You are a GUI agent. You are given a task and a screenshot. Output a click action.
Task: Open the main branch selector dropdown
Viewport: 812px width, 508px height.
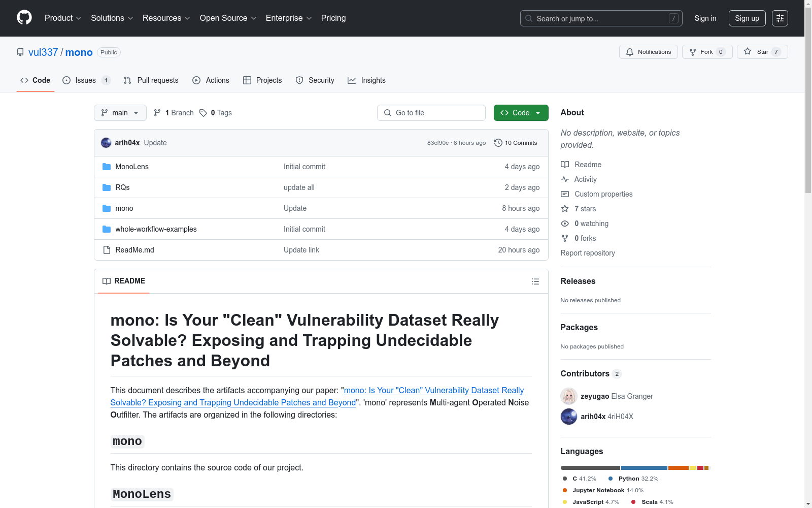pyautogui.click(x=120, y=113)
